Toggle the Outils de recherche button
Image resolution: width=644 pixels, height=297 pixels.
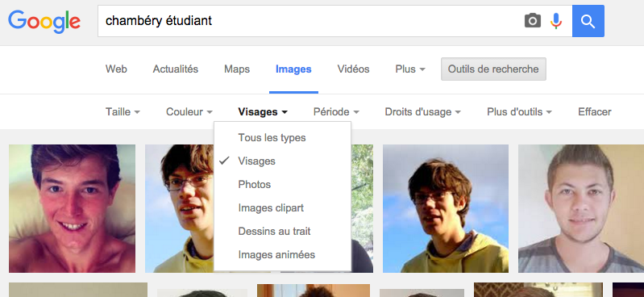click(x=493, y=69)
